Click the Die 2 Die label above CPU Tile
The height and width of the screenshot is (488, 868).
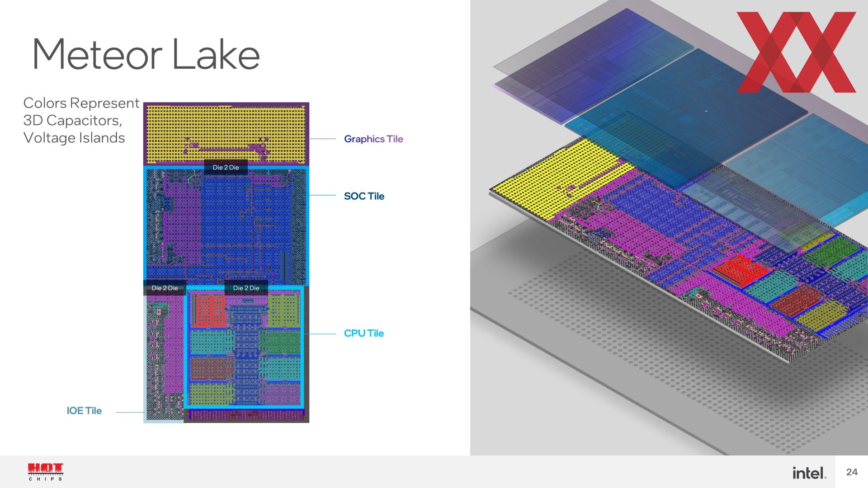coord(246,288)
